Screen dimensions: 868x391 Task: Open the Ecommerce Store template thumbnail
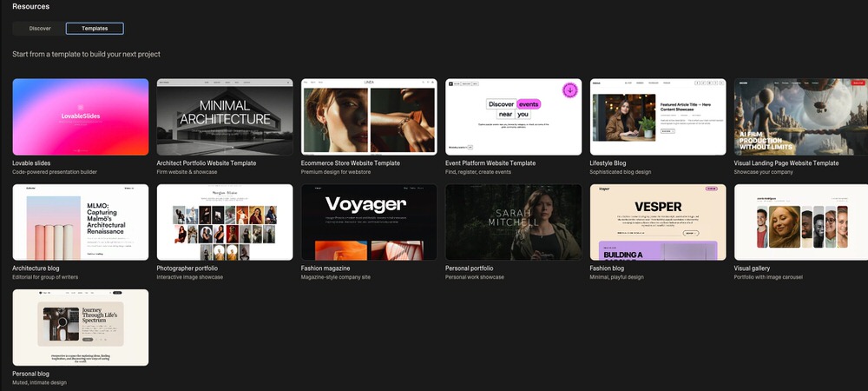click(x=369, y=116)
